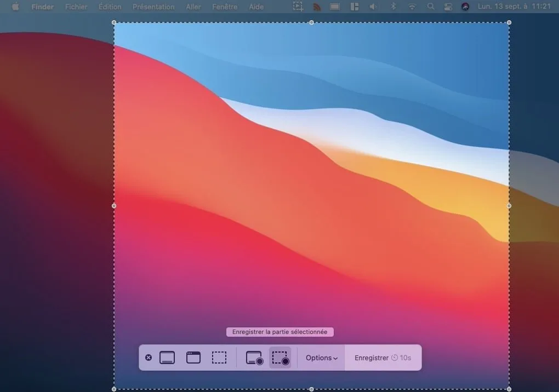
Task: Open the Options dropdown
Action: click(x=322, y=358)
